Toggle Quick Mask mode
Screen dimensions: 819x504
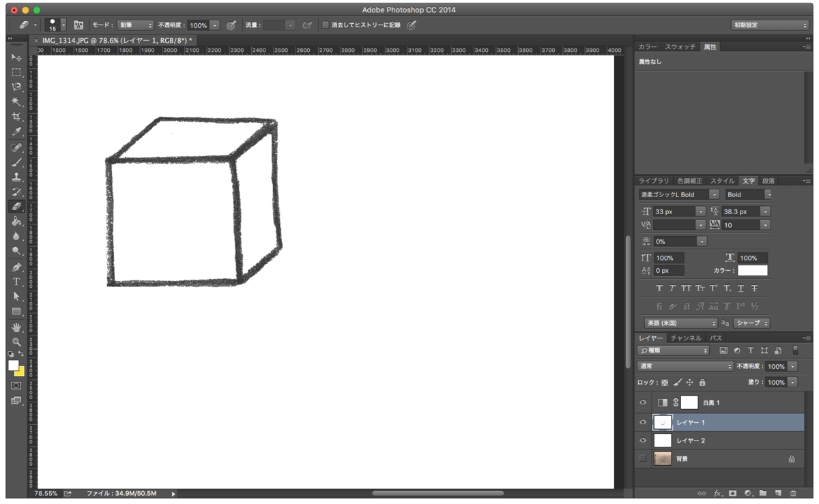[16, 386]
